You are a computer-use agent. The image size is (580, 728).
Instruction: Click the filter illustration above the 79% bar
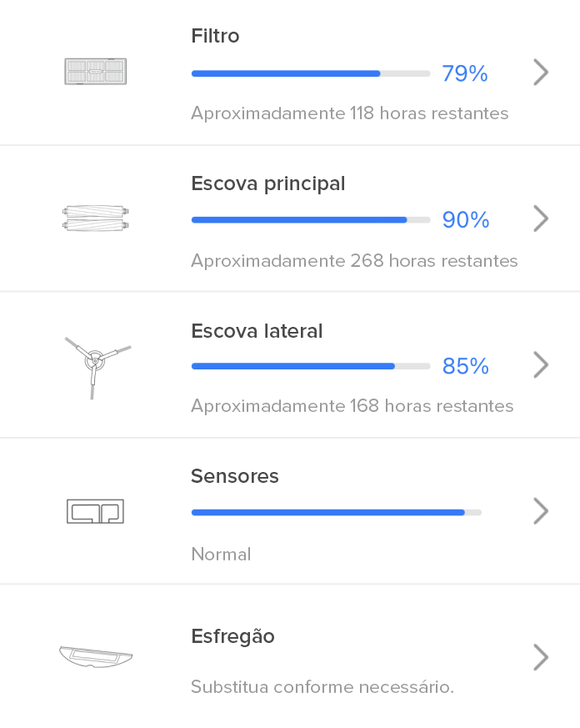[x=95, y=72]
